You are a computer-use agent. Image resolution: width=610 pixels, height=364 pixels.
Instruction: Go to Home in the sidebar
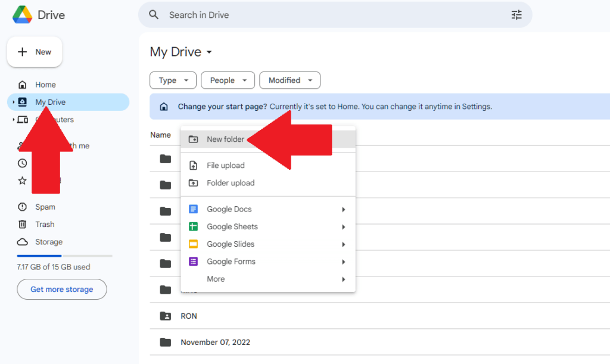click(38, 85)
